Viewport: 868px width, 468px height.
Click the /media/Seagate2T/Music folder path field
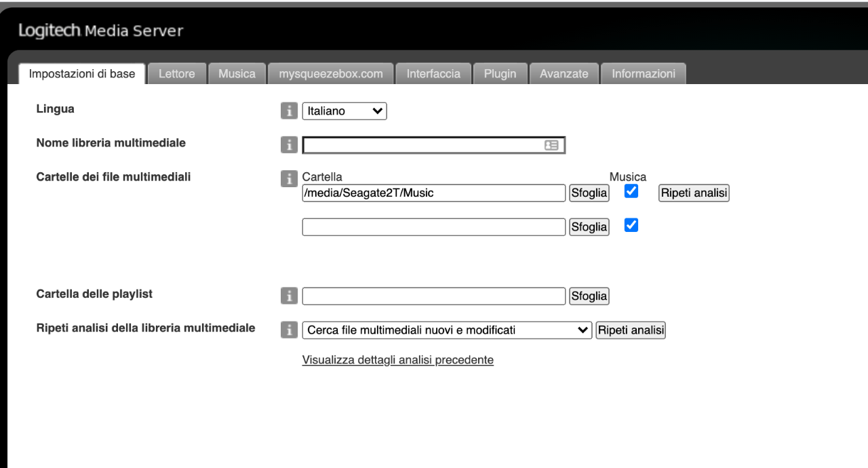(x=434, y=193)
